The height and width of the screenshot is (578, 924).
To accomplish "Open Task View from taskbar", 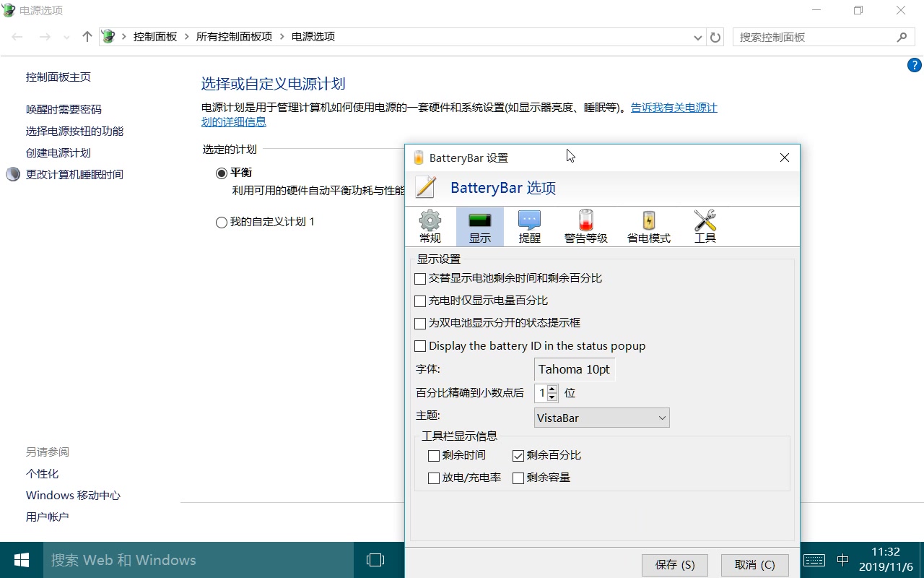I will coord(375,560).
